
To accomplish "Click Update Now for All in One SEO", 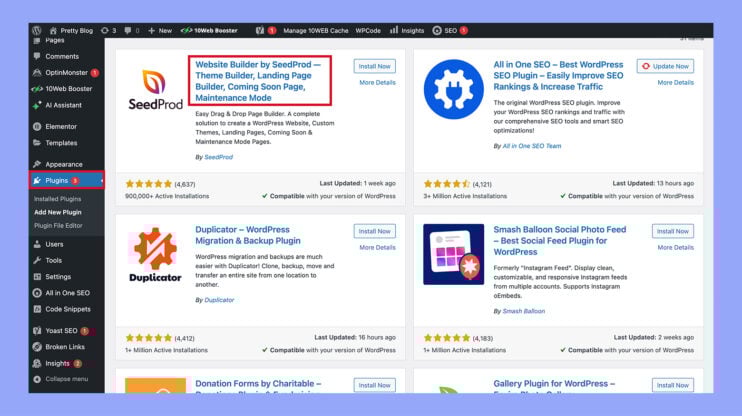I will pyautogui.click(x=665, y=66).
